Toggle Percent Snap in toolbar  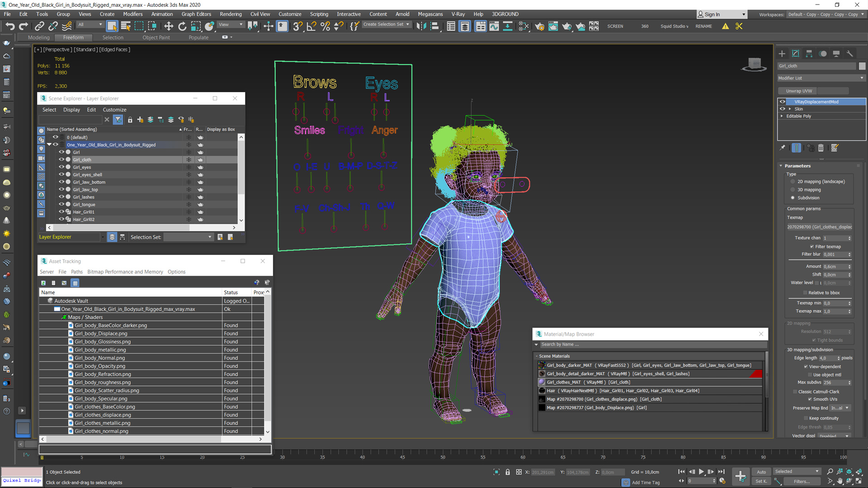coord(325,26)
